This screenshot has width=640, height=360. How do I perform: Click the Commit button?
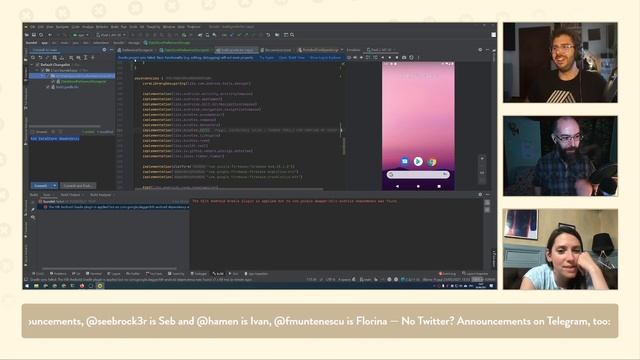[41, 186]
